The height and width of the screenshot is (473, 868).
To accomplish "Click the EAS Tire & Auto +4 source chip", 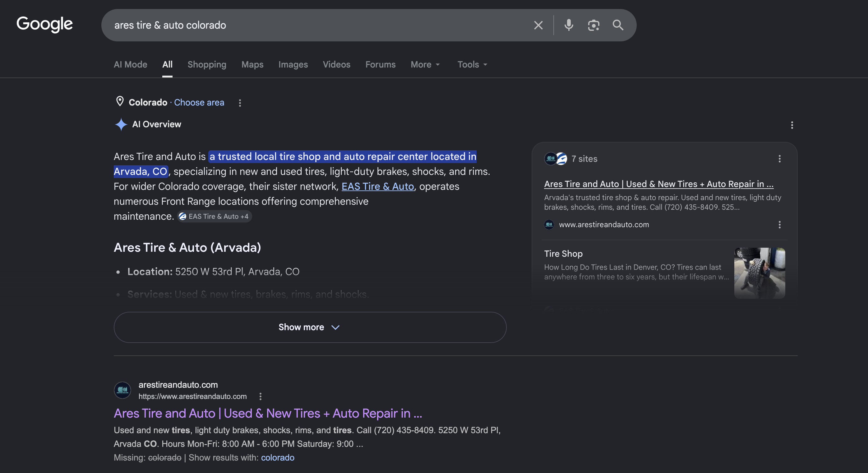I will (214, 217).
